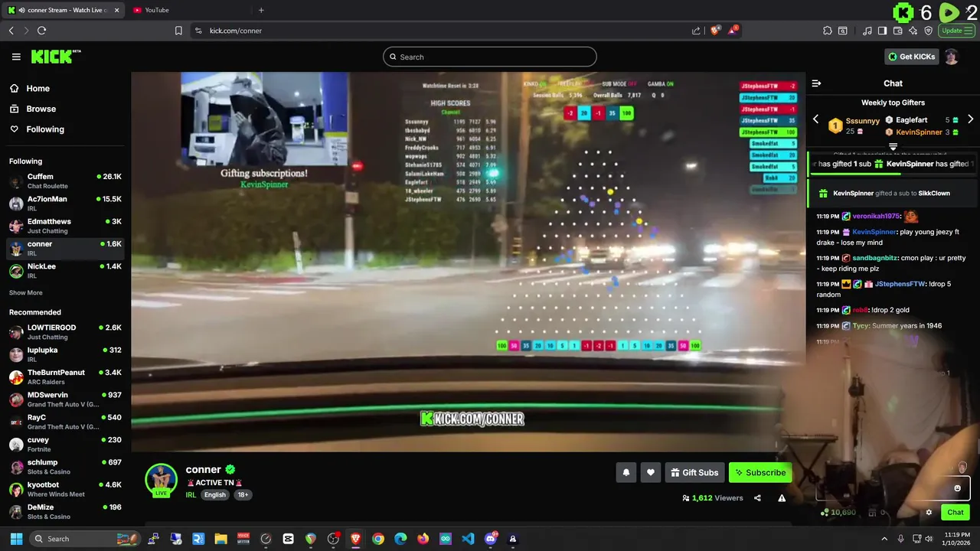Open the IRL category link under conner

(x=191, y=495)
